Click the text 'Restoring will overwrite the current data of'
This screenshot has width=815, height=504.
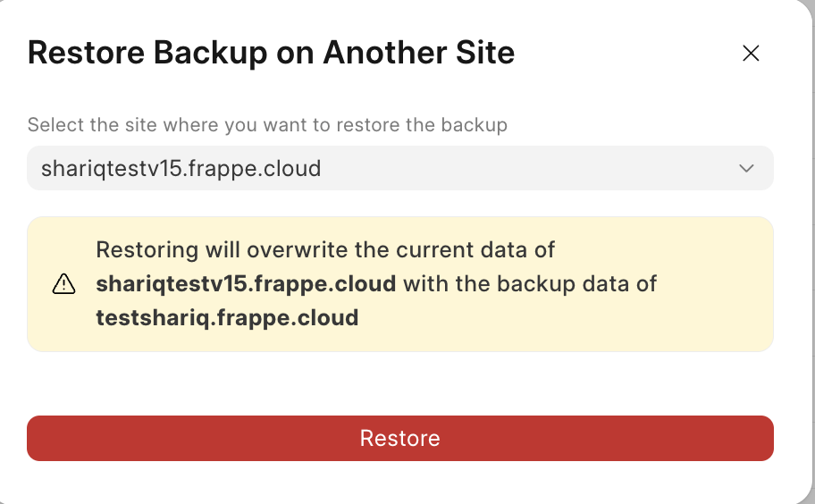coord(325,250)
